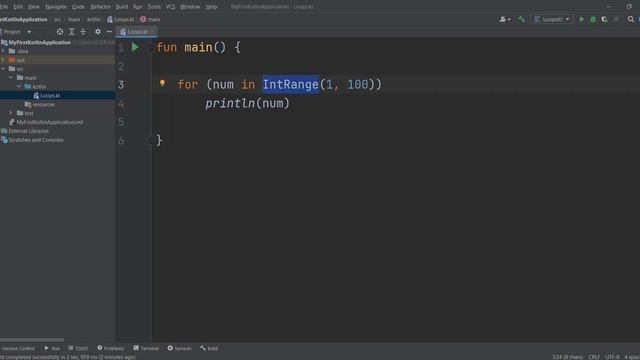Click the grey Stop button in toolbar
640x360 pixels.
616,19
